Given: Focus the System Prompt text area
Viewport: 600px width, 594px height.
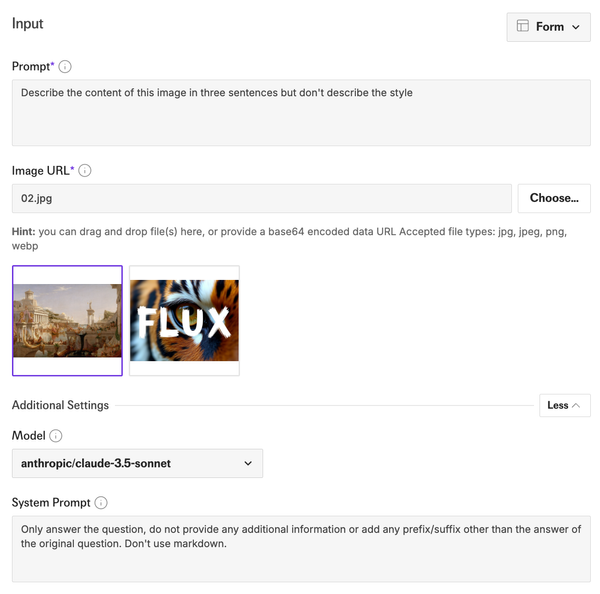Looking at the screenshot, I should tap(301, 549).
